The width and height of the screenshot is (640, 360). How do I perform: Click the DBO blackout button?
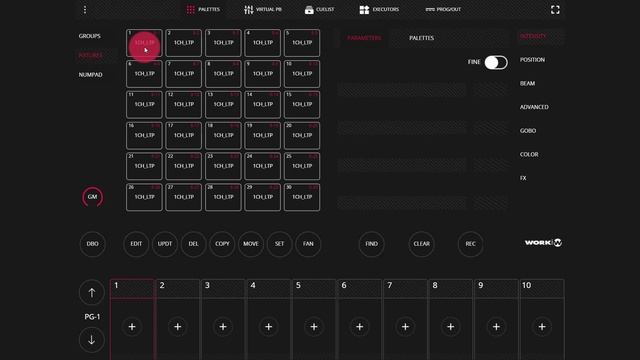(93, 244)
